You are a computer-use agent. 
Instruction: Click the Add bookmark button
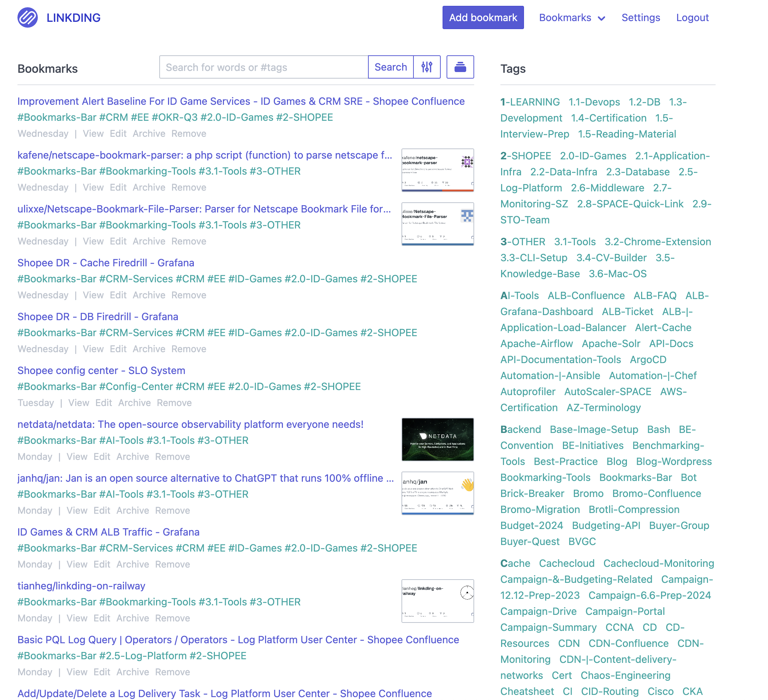coord(483,17)
